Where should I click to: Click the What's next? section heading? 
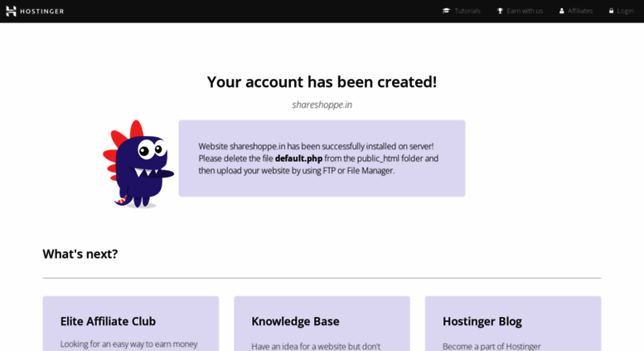click(x=80, y=254)
